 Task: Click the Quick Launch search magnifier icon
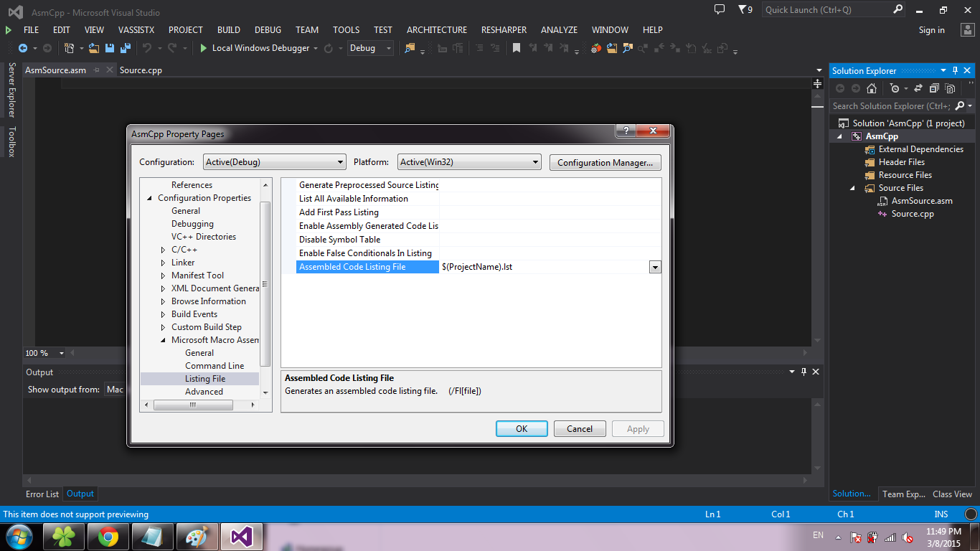[898, 9]
